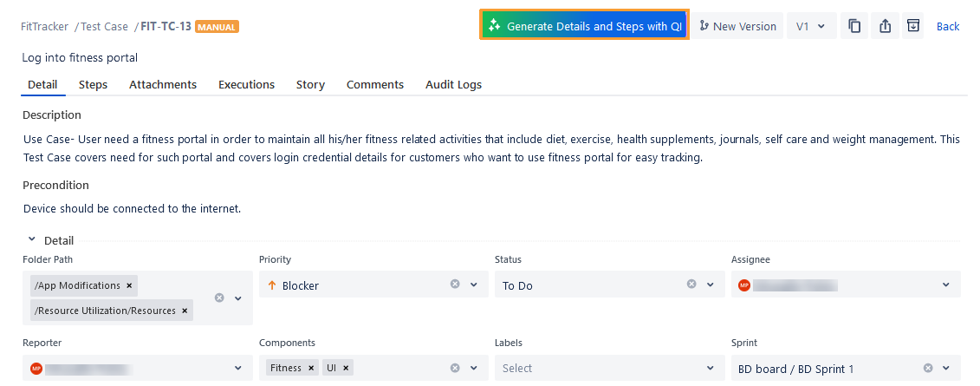Screen dimensions: 980x386
Task: Click the Back link
Action: (x=948, y=26)
